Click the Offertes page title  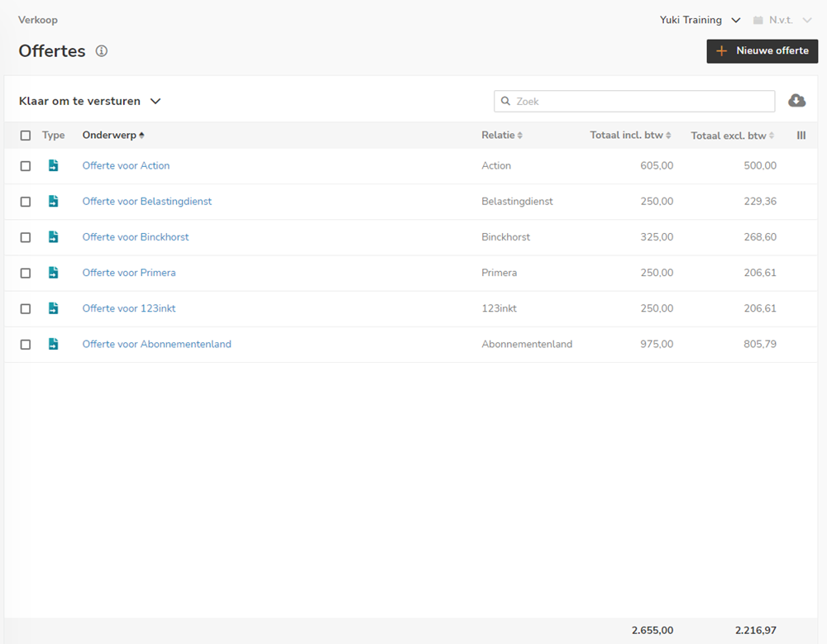point(51,51)
